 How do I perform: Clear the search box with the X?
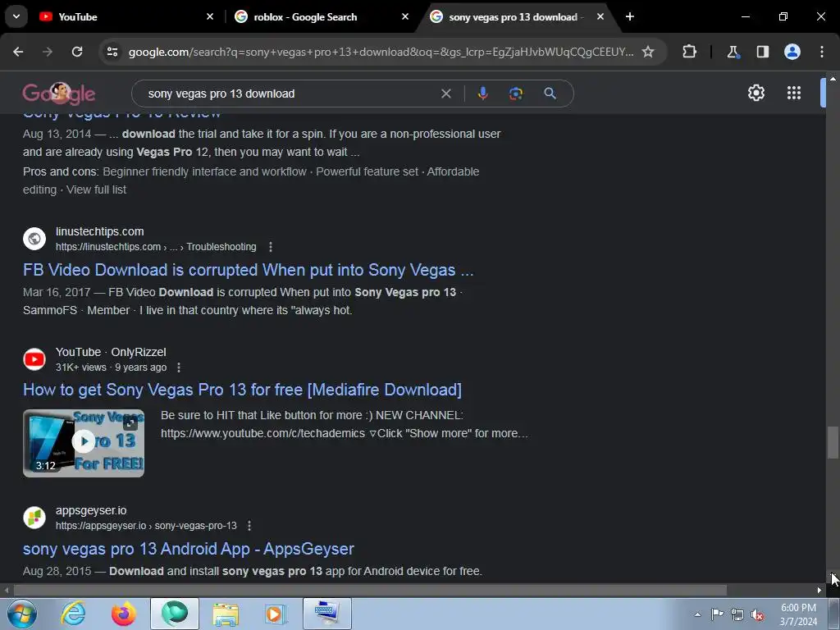pyautogui.click(x=445, y=94)
